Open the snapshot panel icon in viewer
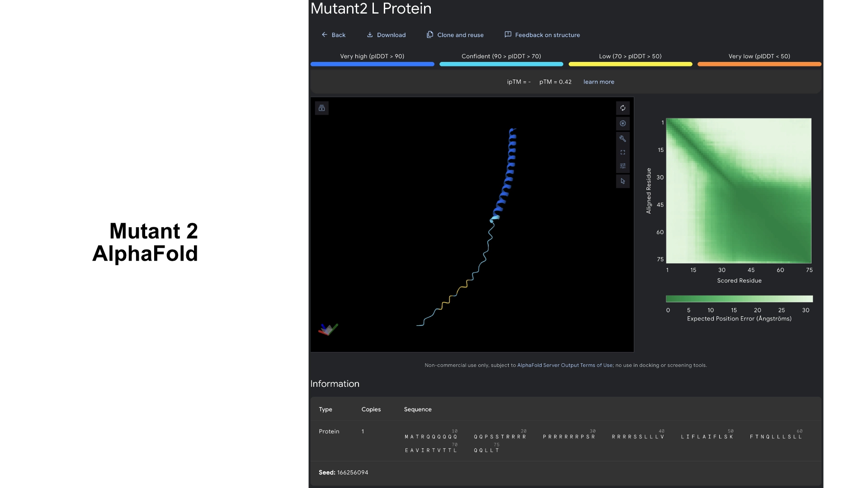Image resolution: width=868 pixels, height=488 pixels. 322,108
